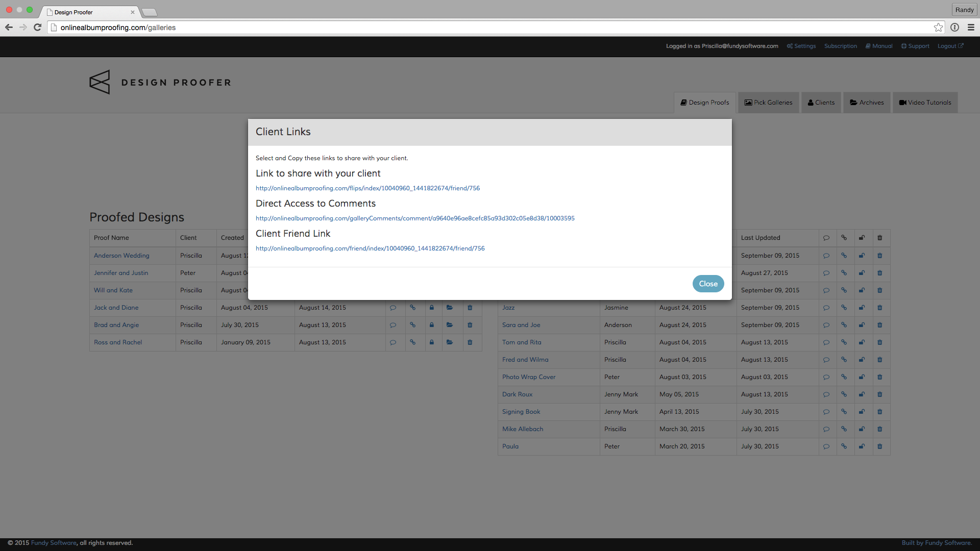Click link icon for Photo Wrap Cover
980x551 pixels.
coord(844,377)
